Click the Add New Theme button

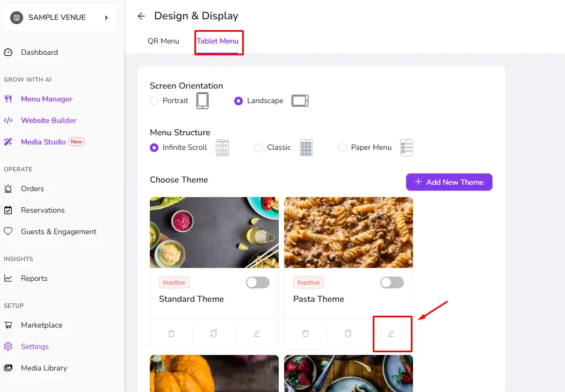click(449, 182)
